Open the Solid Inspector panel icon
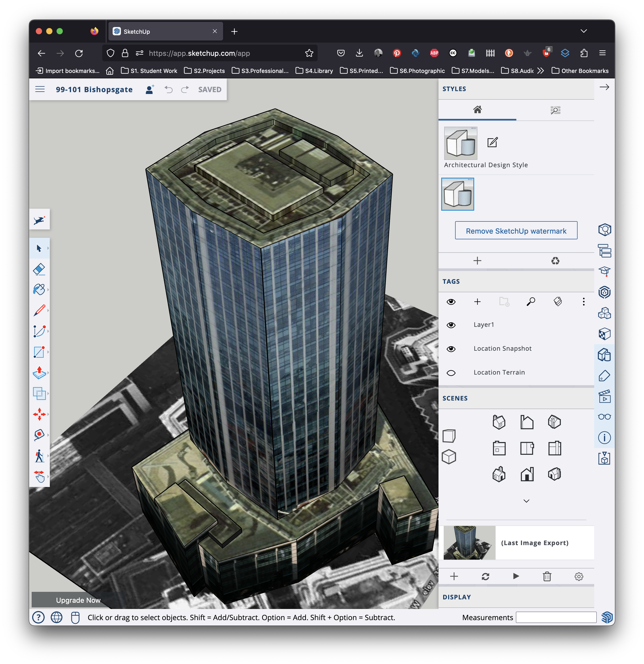The image size is (644, 664). 604,458
